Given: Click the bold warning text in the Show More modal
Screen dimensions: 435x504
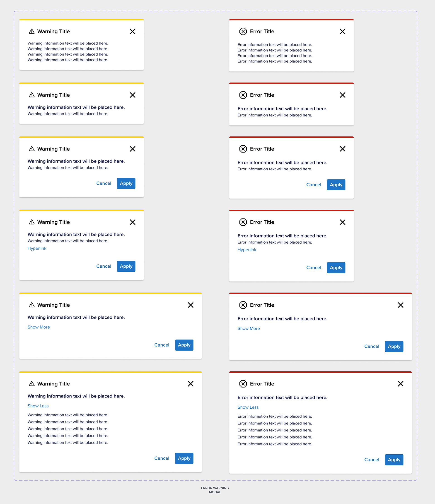Looking at the screenshot, I should tap(76, 317).
